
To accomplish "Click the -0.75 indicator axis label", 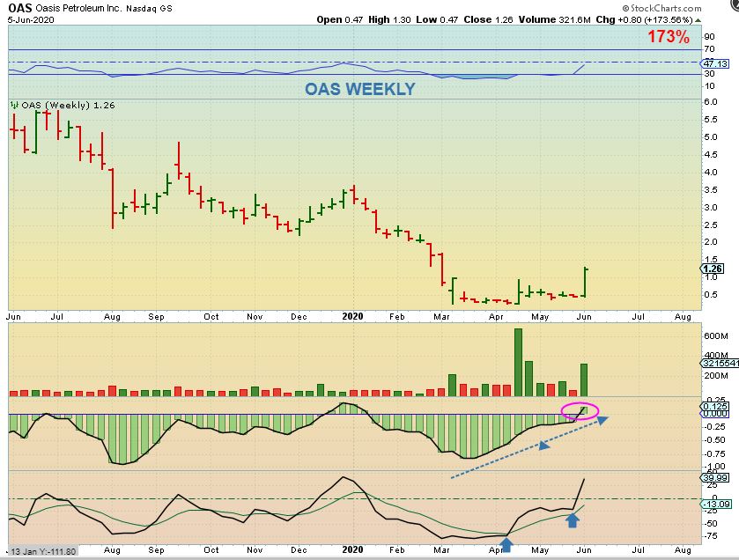I will coord(715,453).
